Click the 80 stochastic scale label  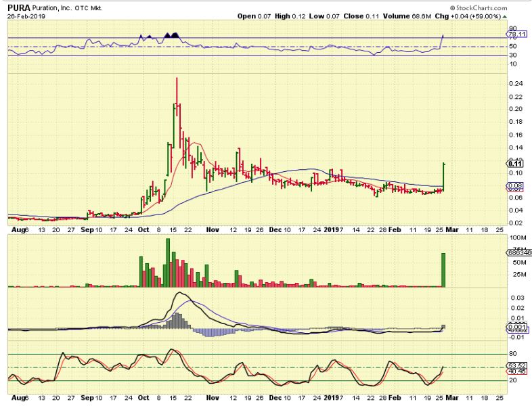tap(513, 354)
